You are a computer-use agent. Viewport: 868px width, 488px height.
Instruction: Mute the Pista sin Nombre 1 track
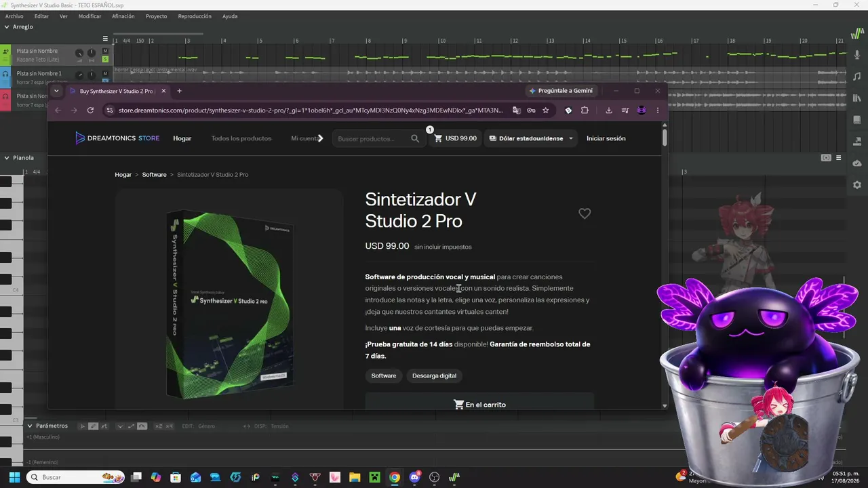coord(105,74)
